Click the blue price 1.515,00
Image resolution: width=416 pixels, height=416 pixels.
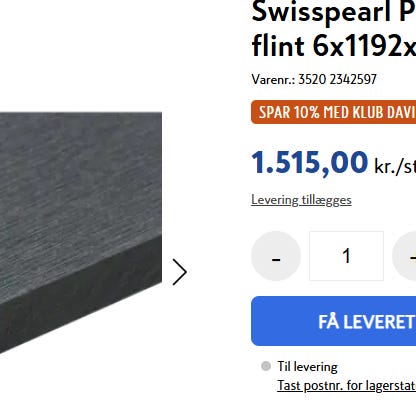point(310,163)
